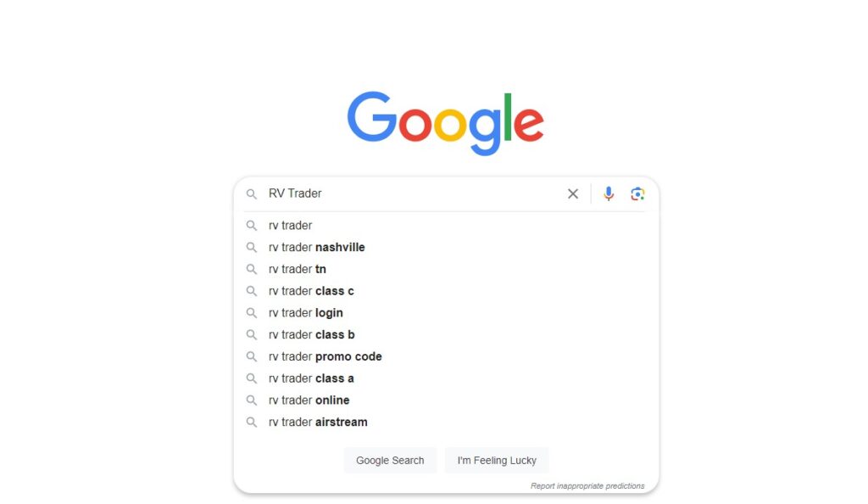
Task: Pick suggestion 'rv trader class a'
Action: 446,378
